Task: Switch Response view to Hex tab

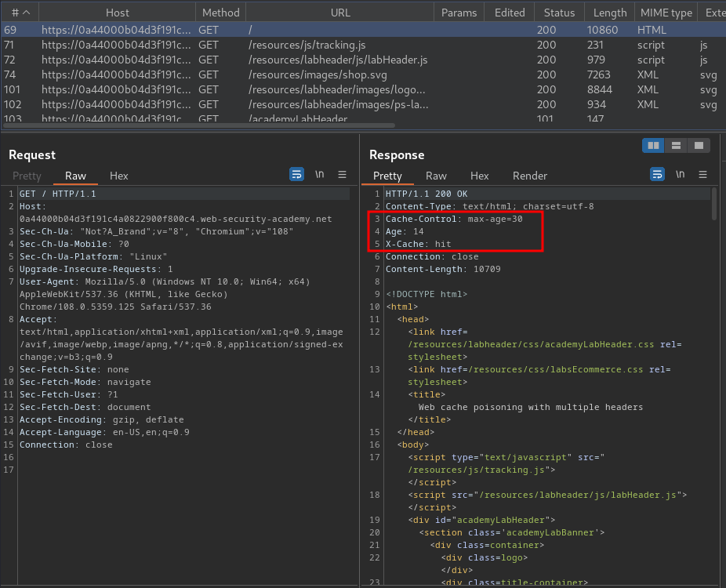Action: [480, 176]
